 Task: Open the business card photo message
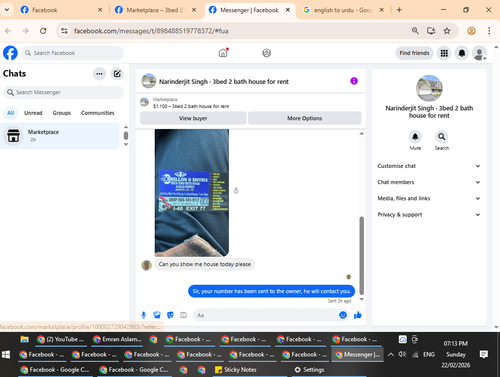[192, 193]
